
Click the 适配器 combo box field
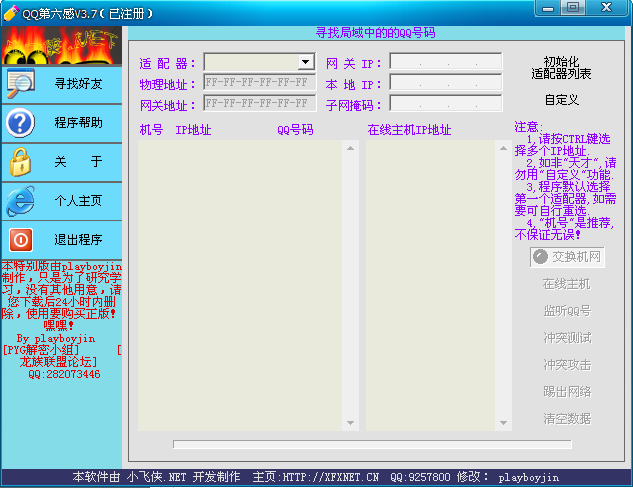tap(260, 62)
